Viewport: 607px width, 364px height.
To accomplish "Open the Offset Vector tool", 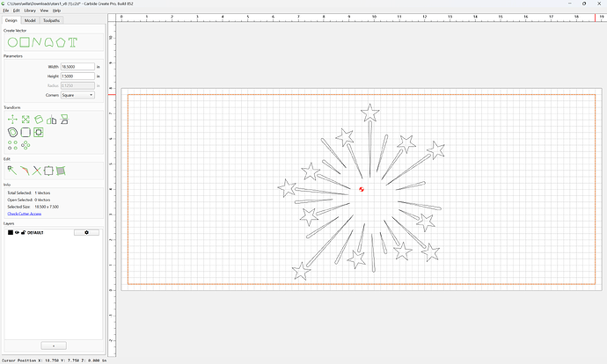I will click(x=13, y=133).
